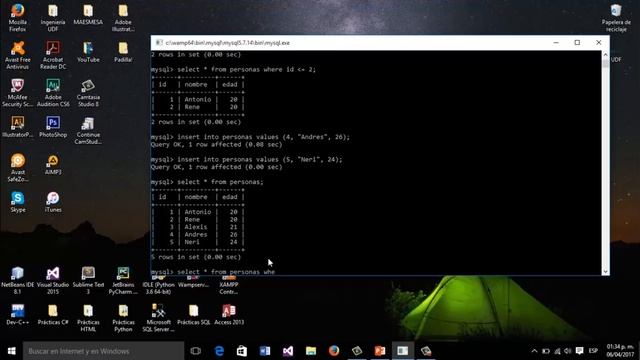Open Mozilla Firefox desktop shortcut

tap(18, 18)
